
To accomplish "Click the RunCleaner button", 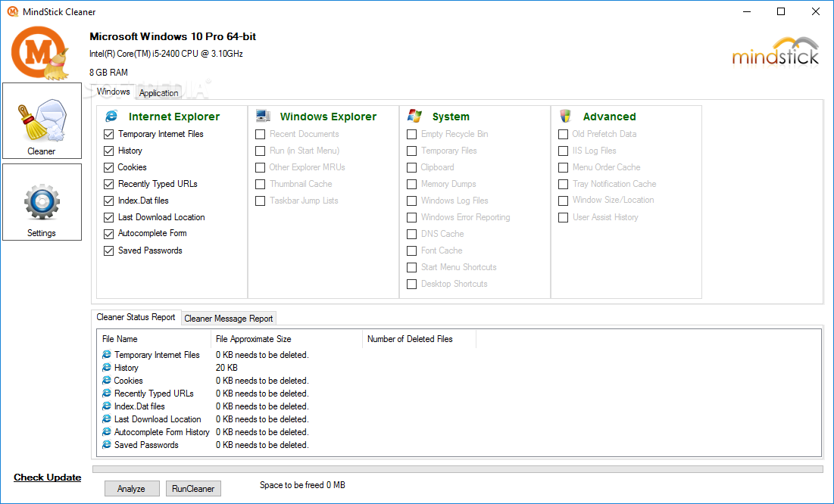I will point(193,489).
